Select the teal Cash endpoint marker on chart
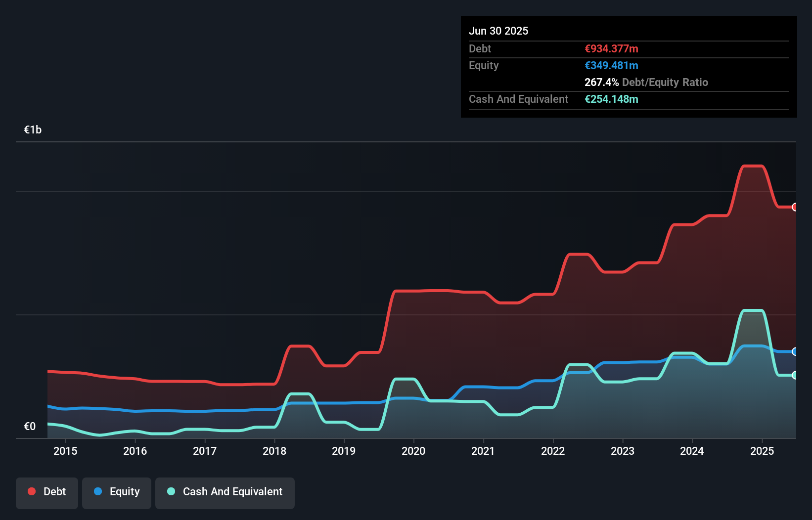 tap(796, 375)
